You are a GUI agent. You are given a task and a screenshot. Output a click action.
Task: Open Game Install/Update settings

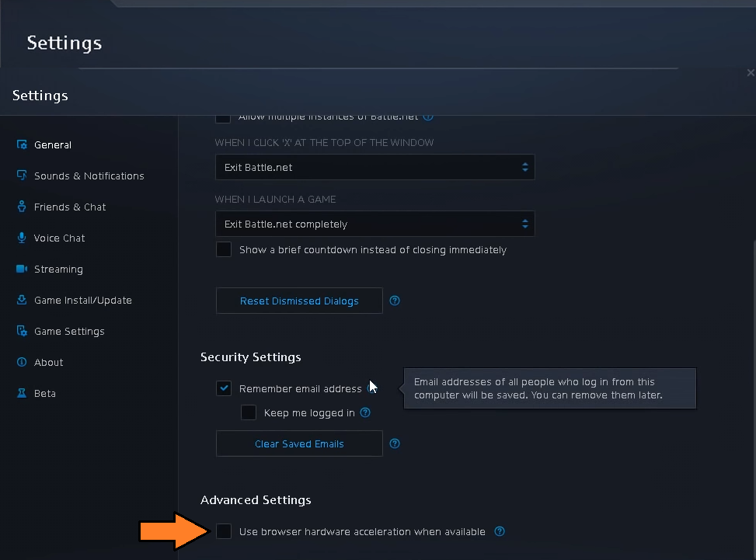click(x=83, y=301)
